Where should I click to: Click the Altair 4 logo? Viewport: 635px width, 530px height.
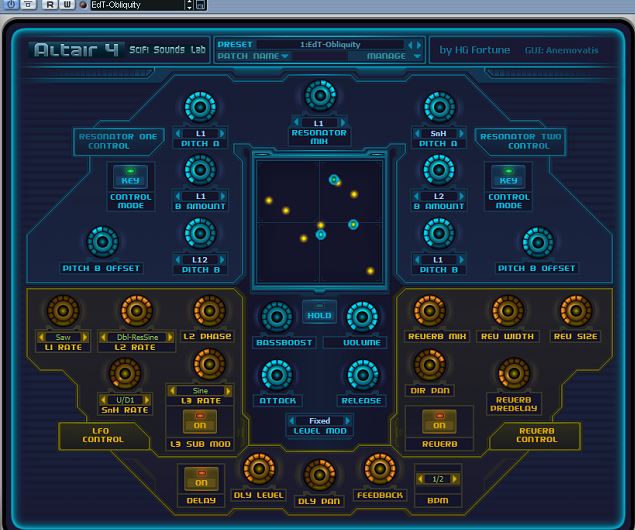click(x=76, y=50)
